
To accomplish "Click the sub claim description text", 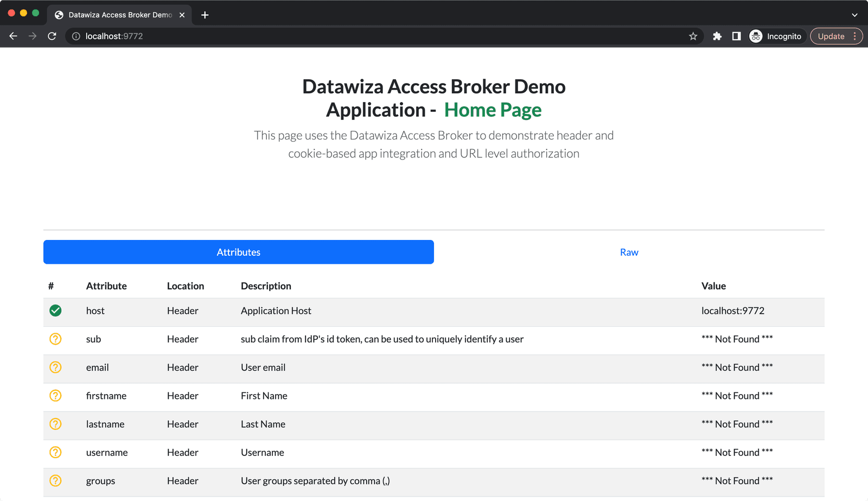I will [382, 339].
